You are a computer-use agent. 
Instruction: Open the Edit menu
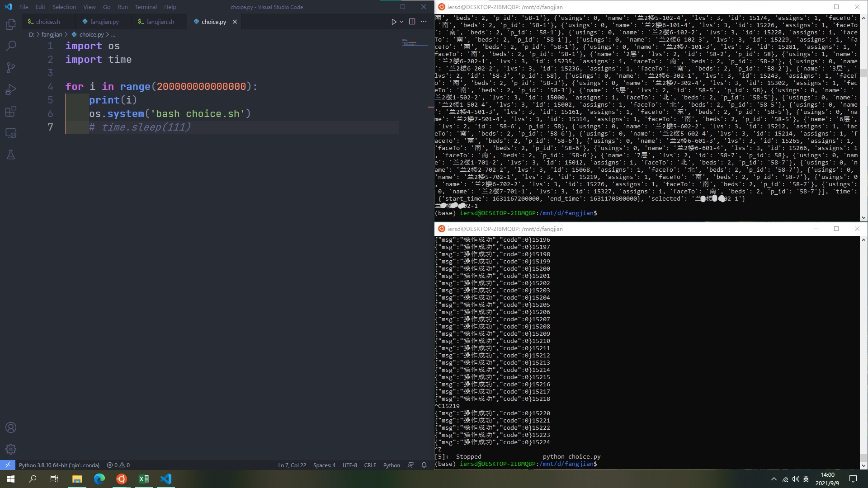pyautogui.click(x=40, y=7)
